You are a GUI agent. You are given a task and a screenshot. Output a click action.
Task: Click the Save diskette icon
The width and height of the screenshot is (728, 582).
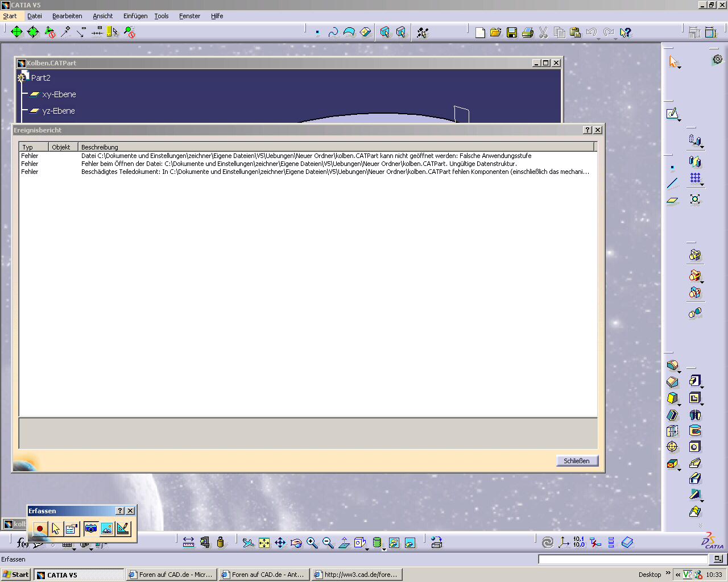point(512,32)
